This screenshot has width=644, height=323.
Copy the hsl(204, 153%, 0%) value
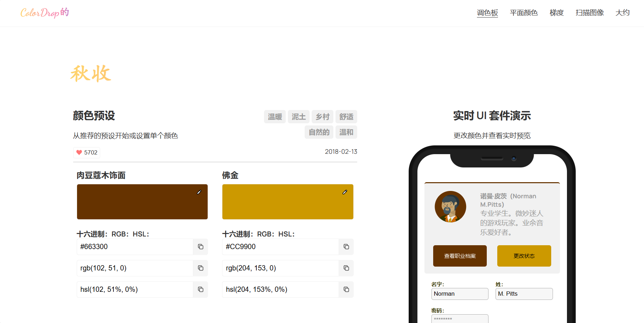click(346, 289)
